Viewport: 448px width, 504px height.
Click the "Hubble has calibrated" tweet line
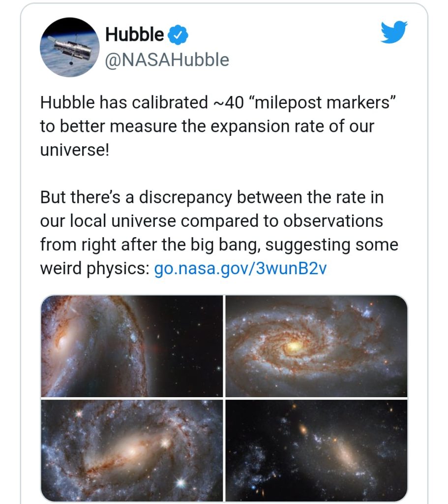pyautogui.click(x=123, y=102)
